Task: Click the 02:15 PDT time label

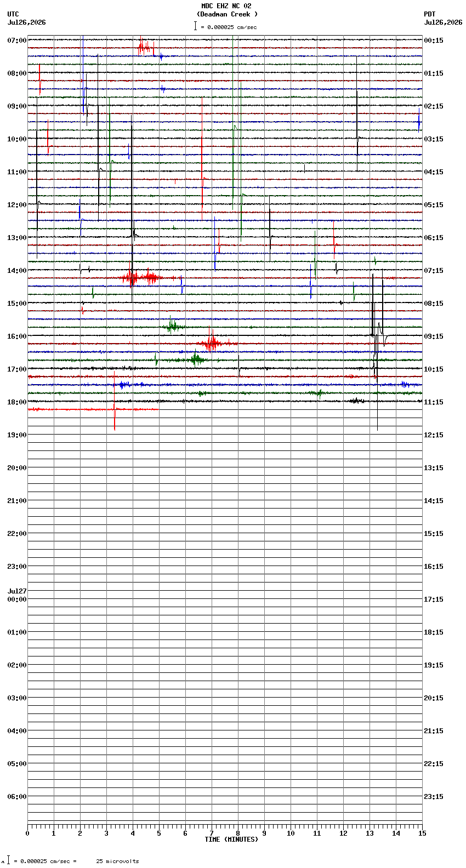Action: click(434, 106)
